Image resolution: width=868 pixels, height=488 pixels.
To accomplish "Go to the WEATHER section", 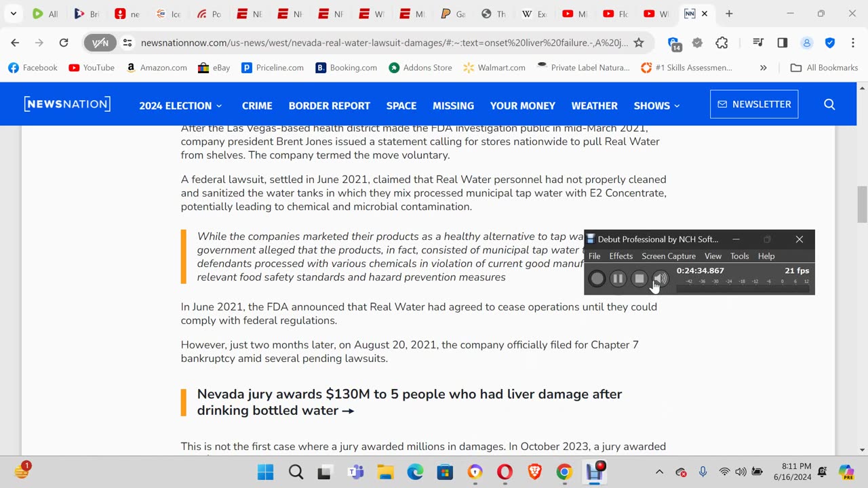I will point(594,106).
